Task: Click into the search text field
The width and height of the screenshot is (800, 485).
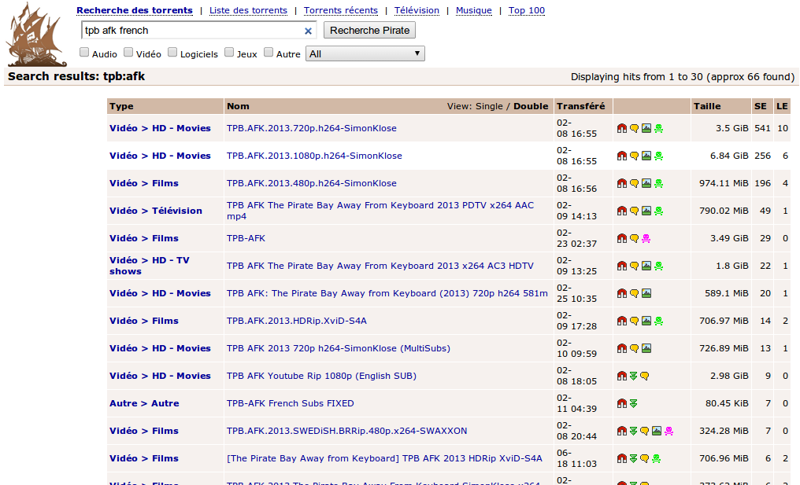Action: pyautogui.click(x=190, y=31)
